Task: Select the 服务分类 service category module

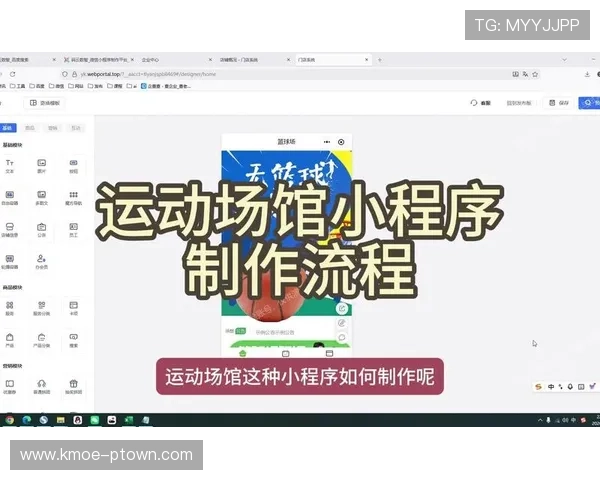Action: (41, 308)
